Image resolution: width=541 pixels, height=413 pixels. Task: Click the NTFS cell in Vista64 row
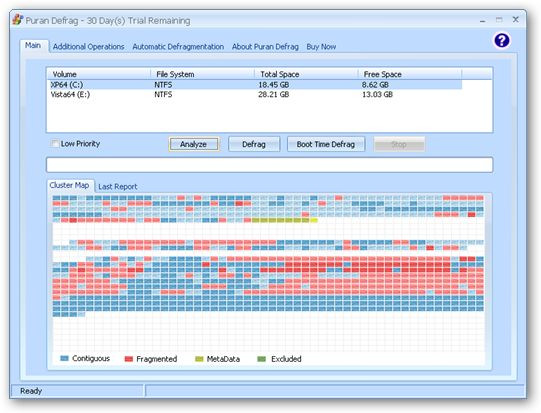coord(163,94)
